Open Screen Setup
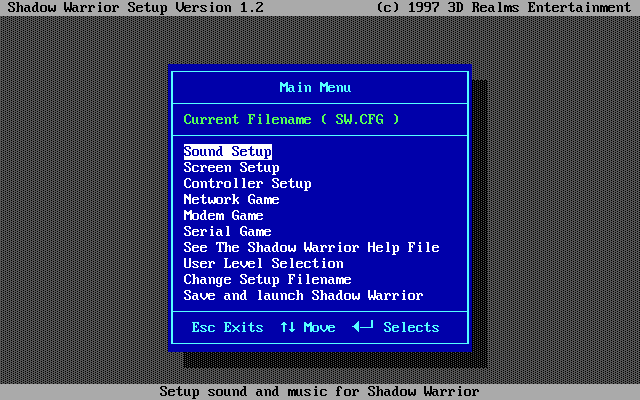This screenshot has width=640, height=400. pyautogui.click(x=231, y=168)
